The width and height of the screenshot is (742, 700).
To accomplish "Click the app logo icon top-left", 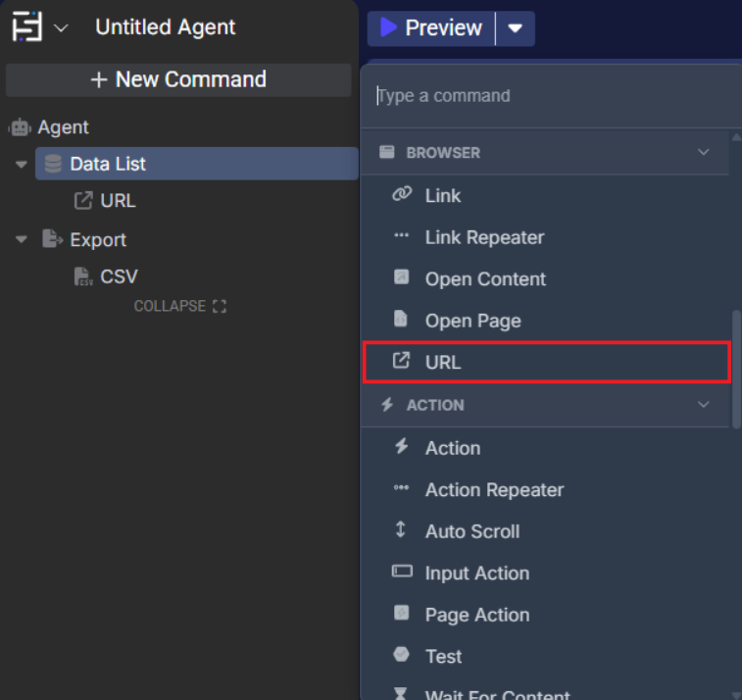I will pos(26,27).
